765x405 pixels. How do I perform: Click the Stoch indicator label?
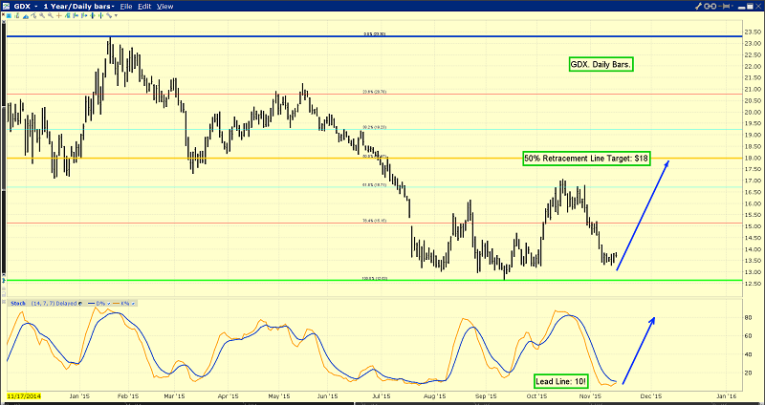coord(18,304)
